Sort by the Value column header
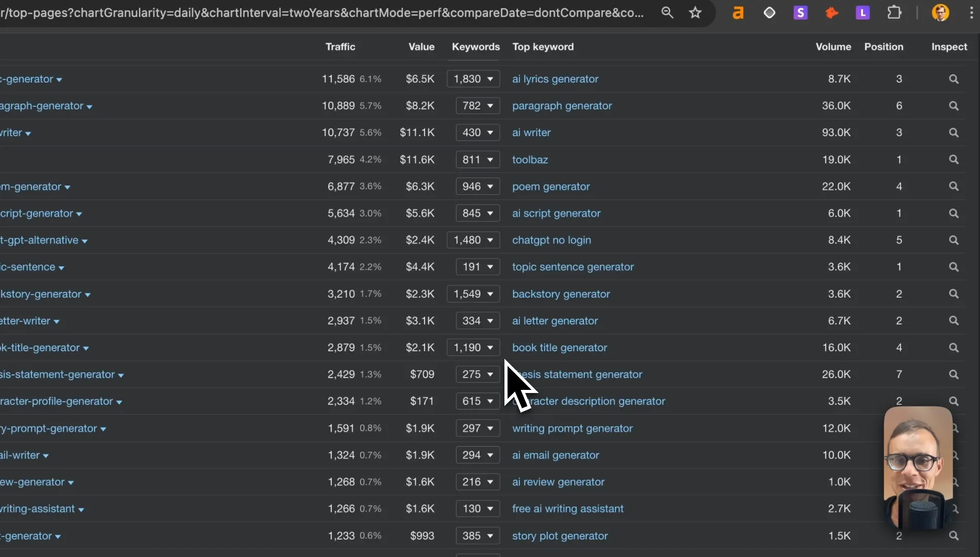 [421, 47]
